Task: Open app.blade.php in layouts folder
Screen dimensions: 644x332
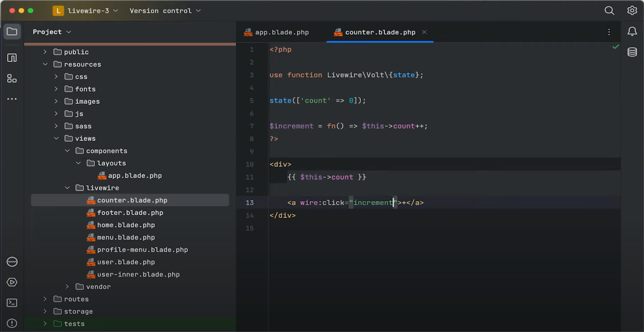Action: point(130,176)
